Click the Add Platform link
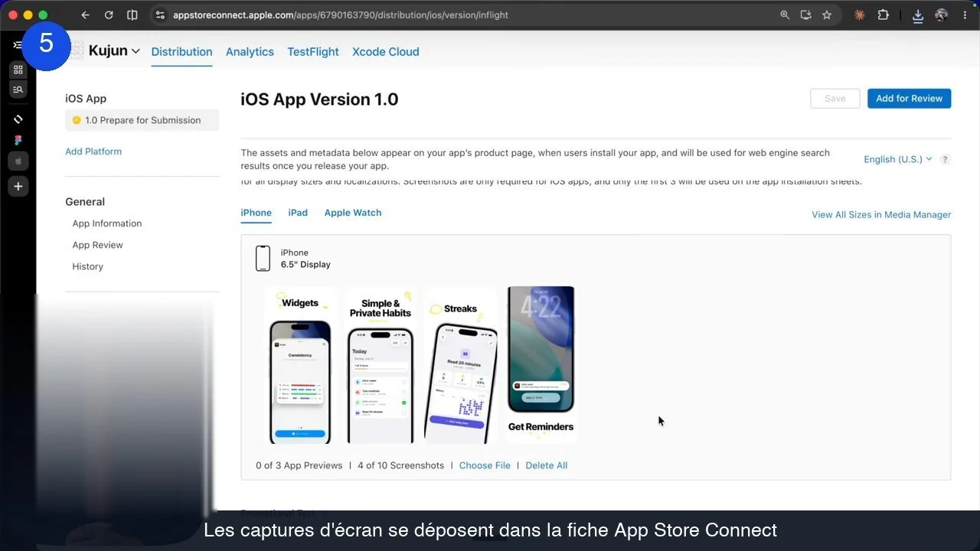The width and height of the screenshot is (980, 551). 93,152
